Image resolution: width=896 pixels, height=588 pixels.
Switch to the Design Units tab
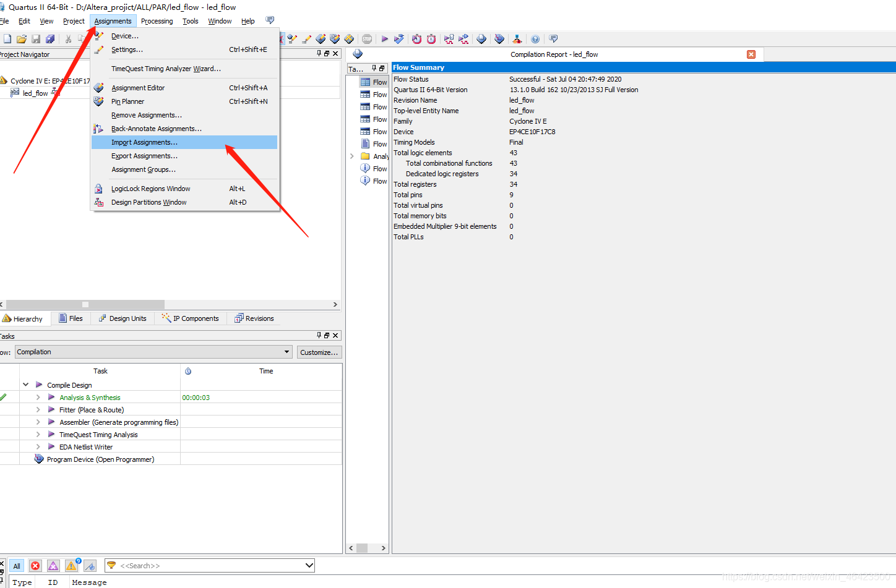(123, 318)
